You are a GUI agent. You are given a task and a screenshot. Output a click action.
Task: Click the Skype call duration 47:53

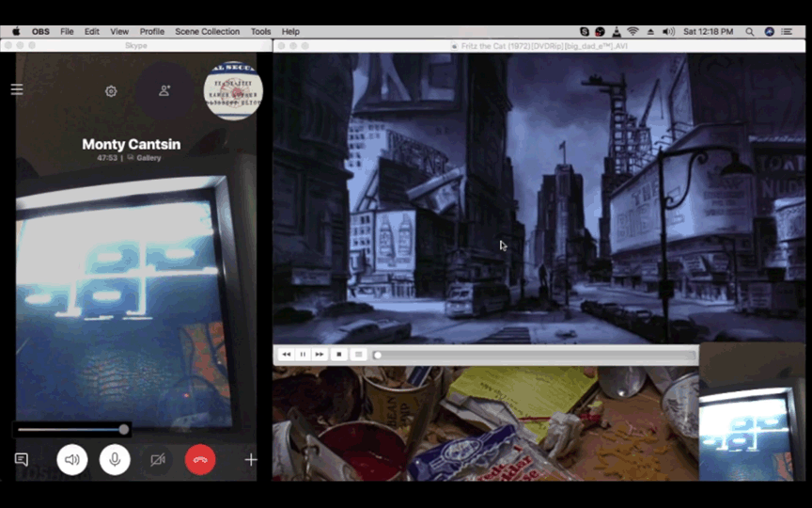[x=107, y=158]
